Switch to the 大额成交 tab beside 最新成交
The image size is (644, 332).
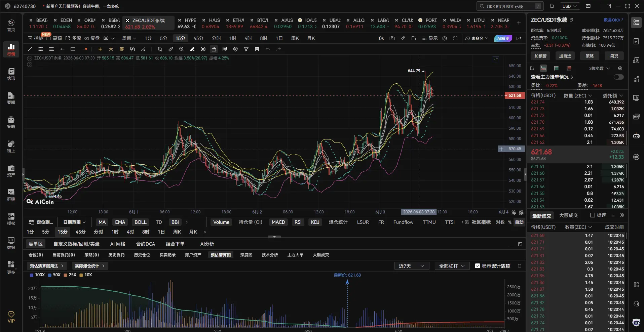click(x=568, y=215)
